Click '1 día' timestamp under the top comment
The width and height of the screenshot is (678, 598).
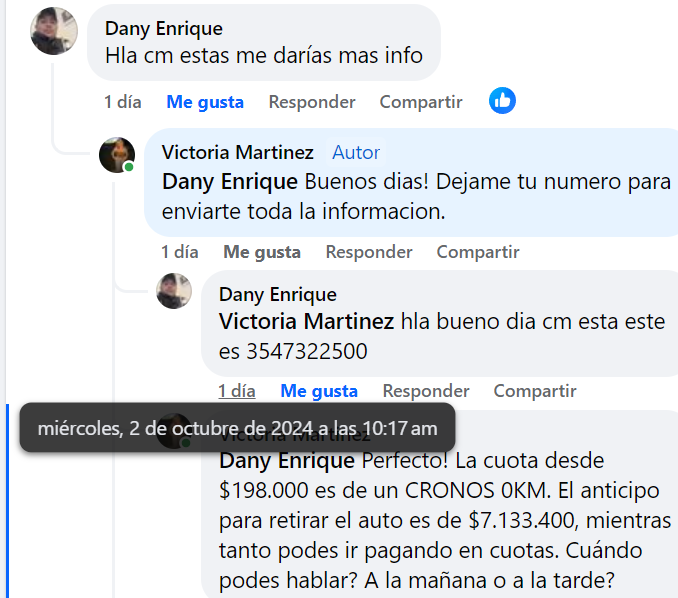[123, 102]
